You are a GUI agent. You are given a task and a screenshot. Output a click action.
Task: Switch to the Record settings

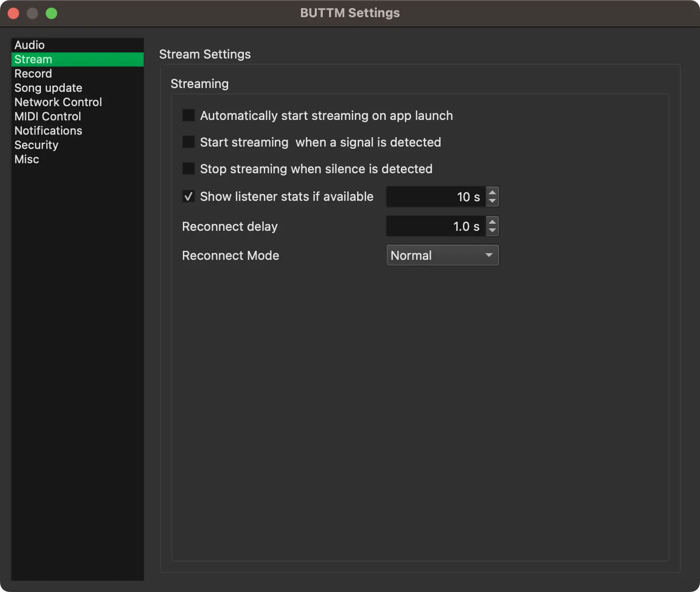(33, 74)
